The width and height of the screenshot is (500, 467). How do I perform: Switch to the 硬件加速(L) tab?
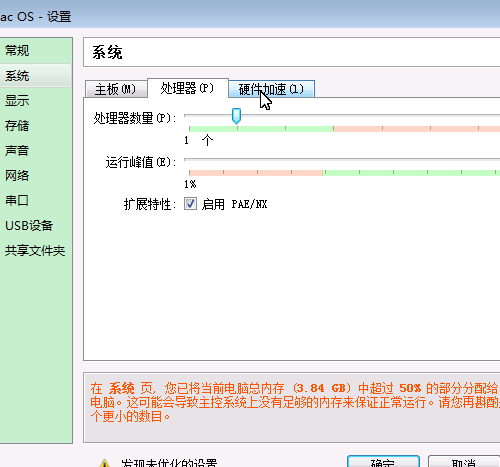[271, 89]
